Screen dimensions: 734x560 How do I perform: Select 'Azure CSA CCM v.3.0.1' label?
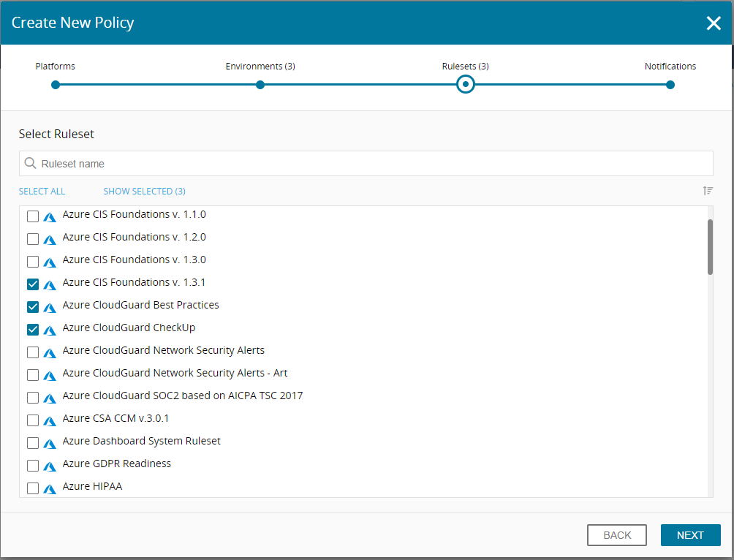[x=116, y=418]
